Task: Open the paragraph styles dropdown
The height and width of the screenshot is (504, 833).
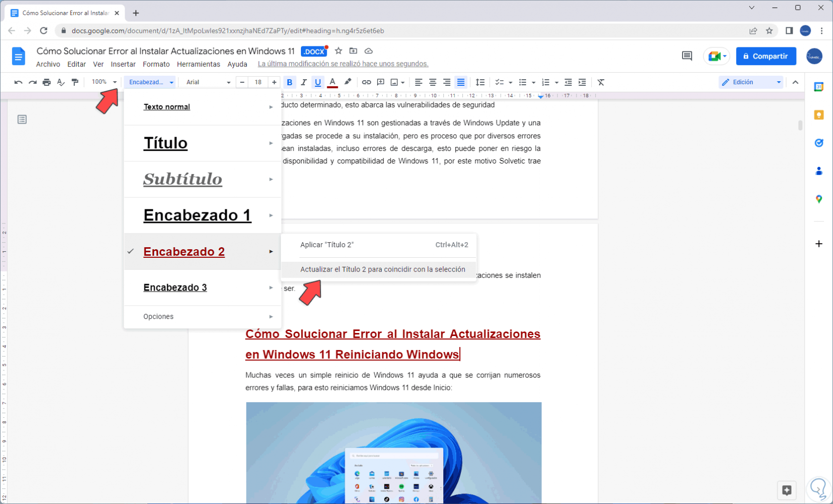Action: tap(151, 82)
